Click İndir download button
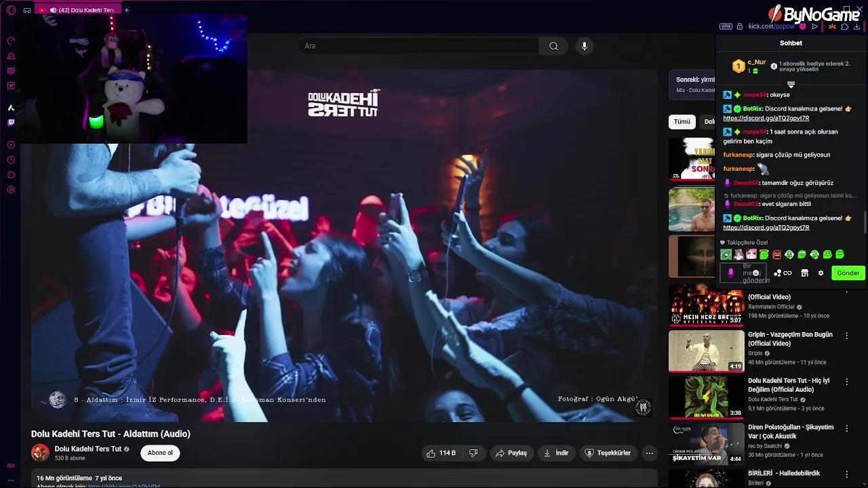 coord(556,453)
